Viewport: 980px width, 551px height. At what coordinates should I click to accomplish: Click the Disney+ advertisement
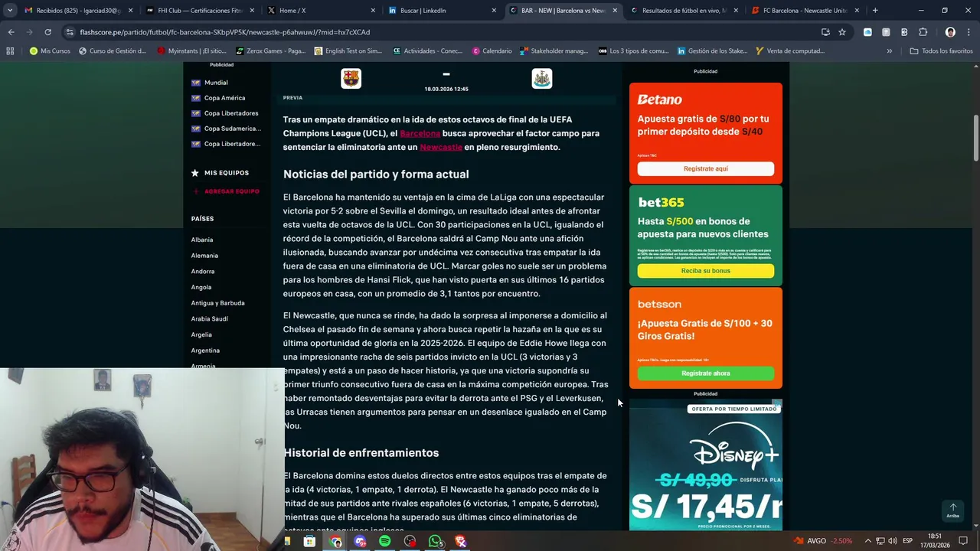(705, 465)
